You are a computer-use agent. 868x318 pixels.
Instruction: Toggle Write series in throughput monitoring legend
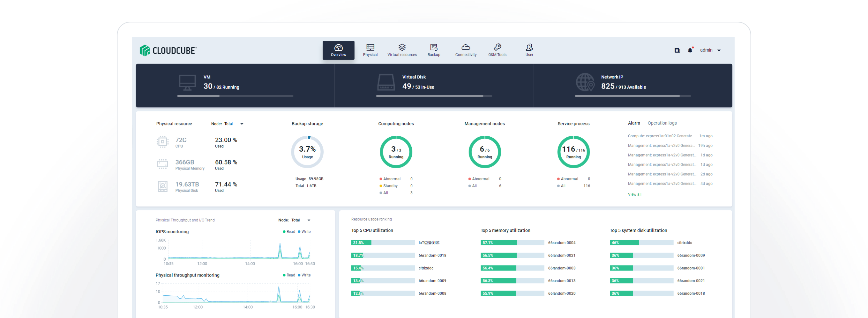(304, 275)
